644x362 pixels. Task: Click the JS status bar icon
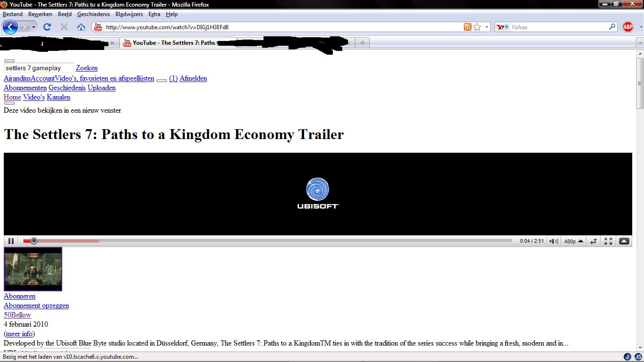click(638, 357)
